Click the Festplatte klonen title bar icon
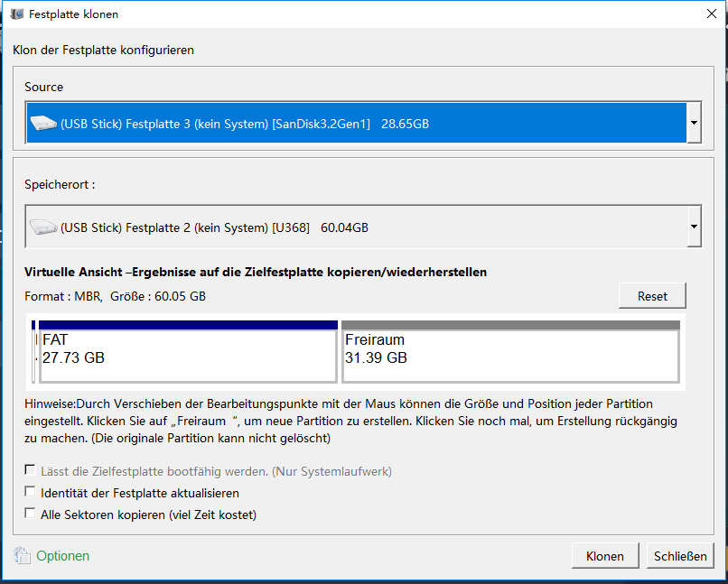The width and height of the screenshot is (728, 584). tap(17, 14)
